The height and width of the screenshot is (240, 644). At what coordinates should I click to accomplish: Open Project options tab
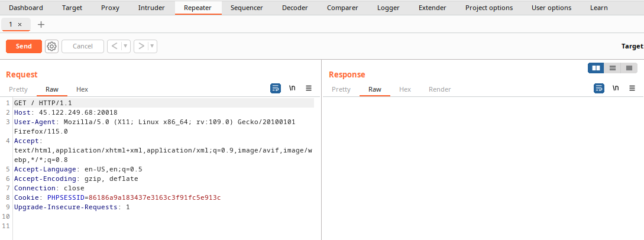coord(489,8)
